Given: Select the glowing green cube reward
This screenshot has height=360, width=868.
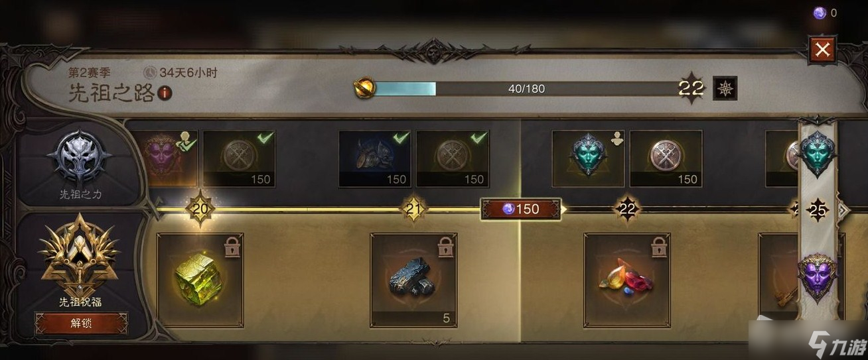Looking at the screenshot, I should (x=200, y=280).
